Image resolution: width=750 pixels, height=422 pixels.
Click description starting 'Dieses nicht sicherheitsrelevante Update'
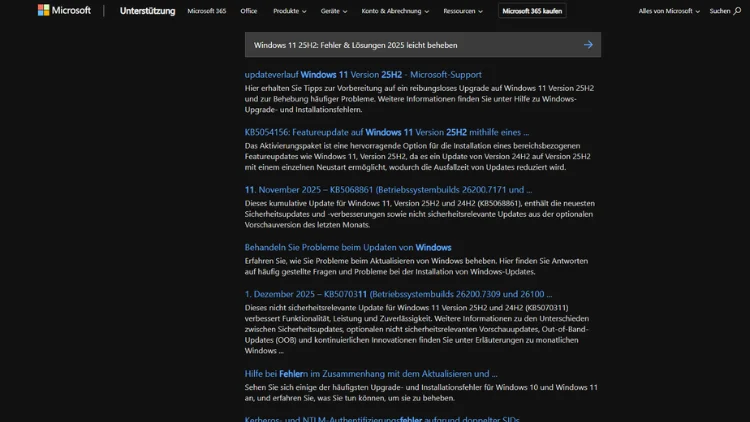[417, 329]
